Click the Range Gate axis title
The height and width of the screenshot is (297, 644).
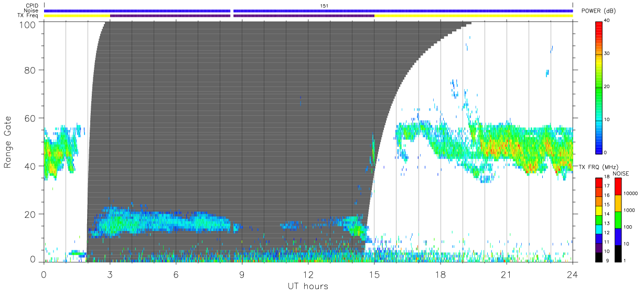(x=8, y=142)
